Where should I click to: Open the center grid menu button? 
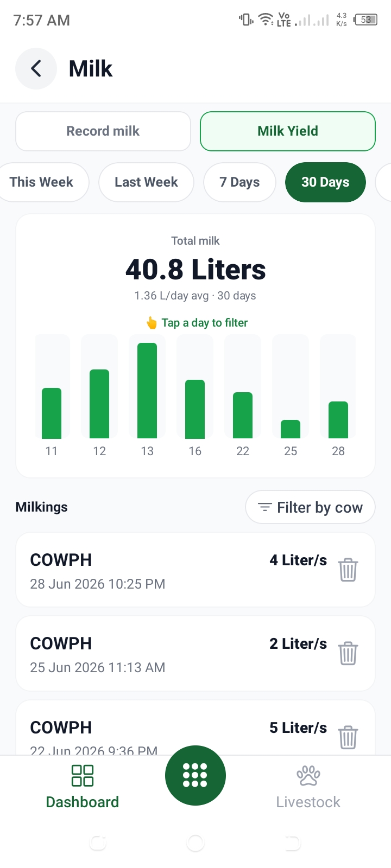(195, 775)
